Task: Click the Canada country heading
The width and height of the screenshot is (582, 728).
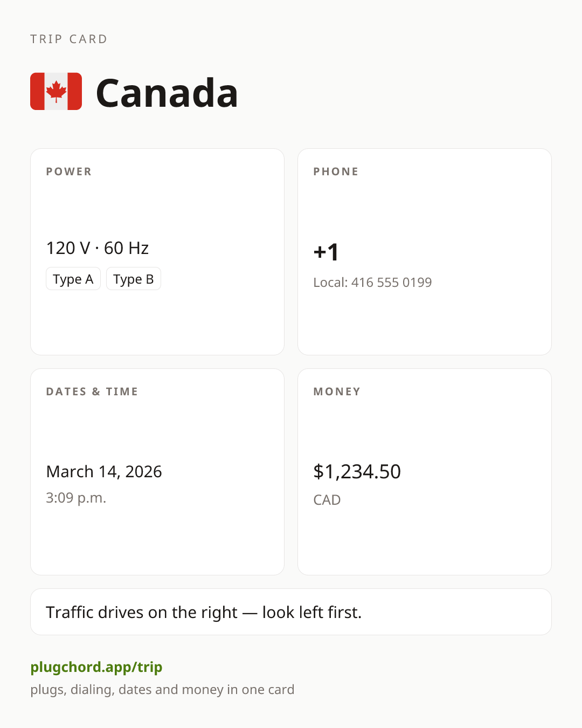Action: tap(167, 93)
